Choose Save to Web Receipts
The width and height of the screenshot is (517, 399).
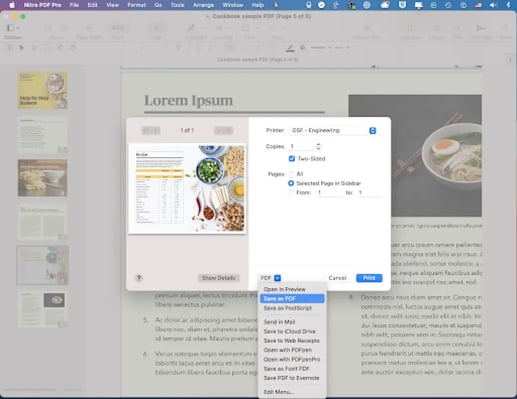click(x=292, y=341)
